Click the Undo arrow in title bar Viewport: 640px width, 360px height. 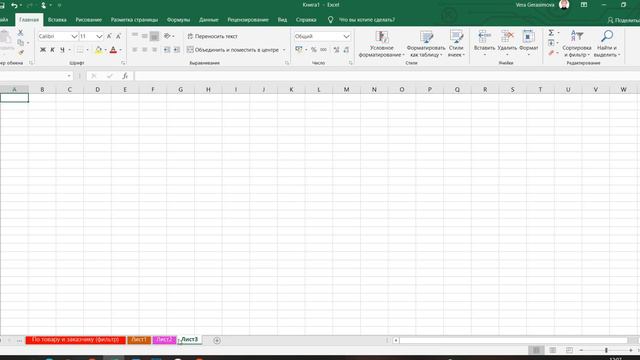[x=14, y=5]
